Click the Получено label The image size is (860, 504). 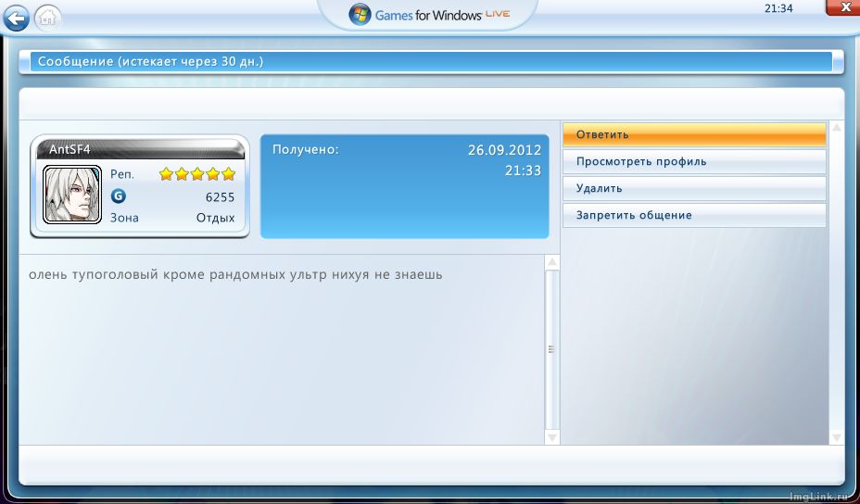[x=306, y=149]
